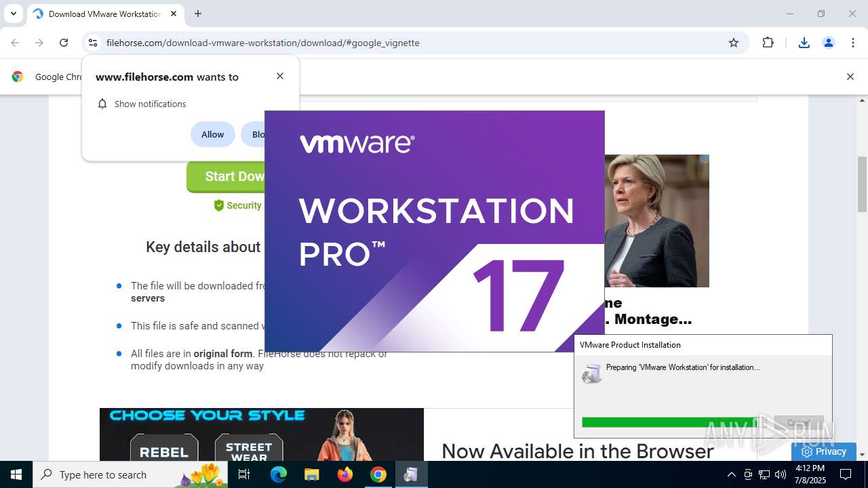Click the partly hidden Block notifications button

point(254,134)
